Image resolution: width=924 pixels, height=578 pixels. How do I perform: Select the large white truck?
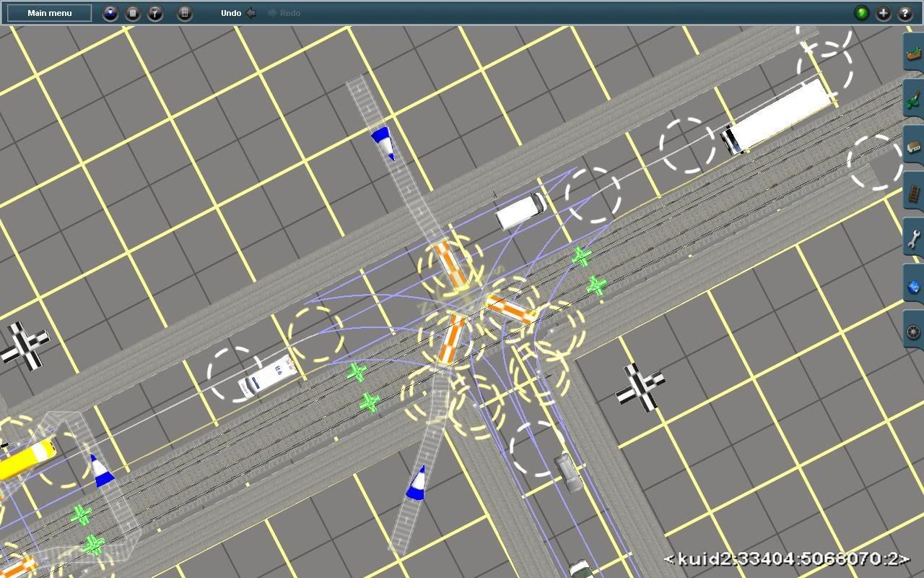tap(777, 116)
